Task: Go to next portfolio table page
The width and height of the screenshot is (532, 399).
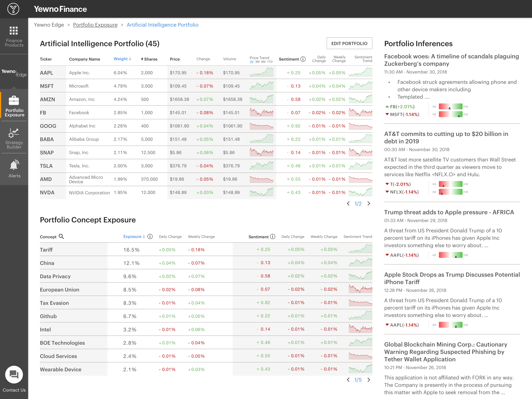Action: pos(369,203)
